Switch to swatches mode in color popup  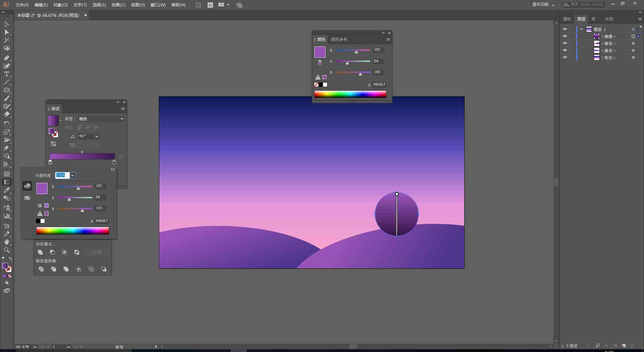click(x=27, y=198)
